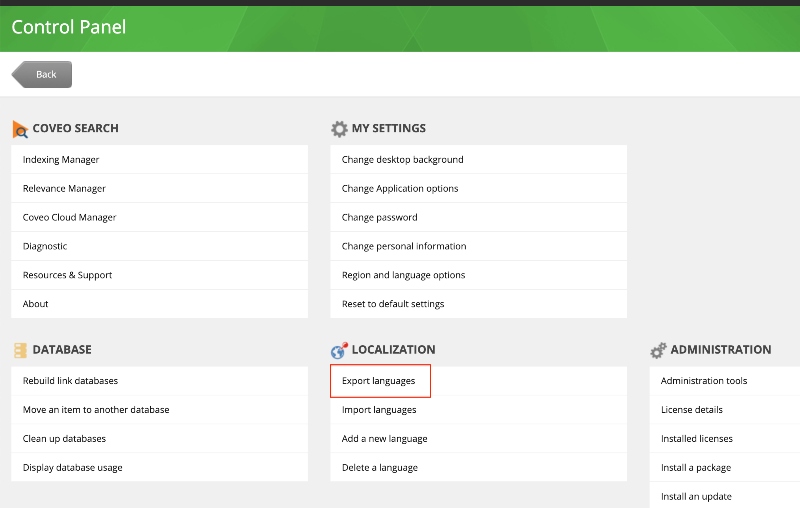Click the DATABASE heading
The image size is (800, 508).
click(x=62, y=350)
